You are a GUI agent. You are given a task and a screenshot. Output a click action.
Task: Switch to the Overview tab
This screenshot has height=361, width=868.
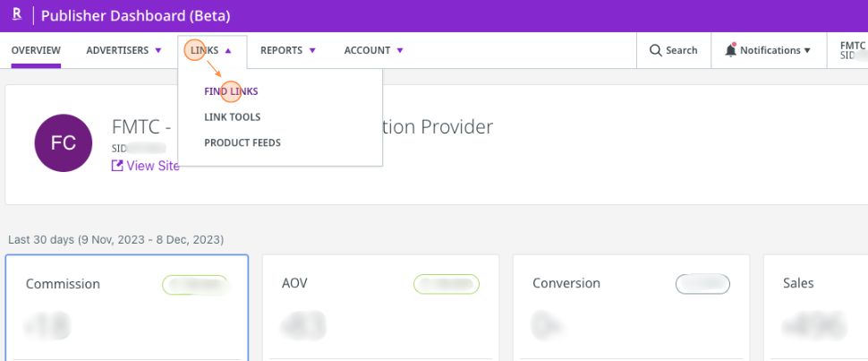click(x=36, y=51)
